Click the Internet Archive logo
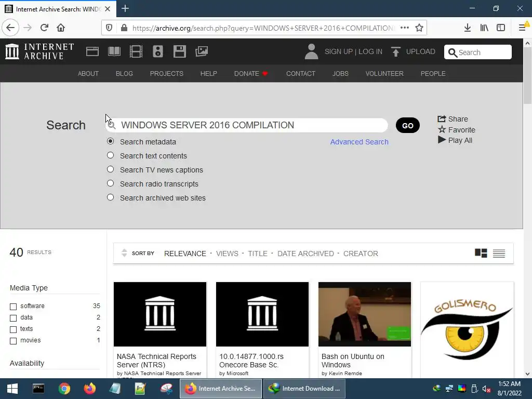The image size is (532, 399). click(x=39, y=51)
